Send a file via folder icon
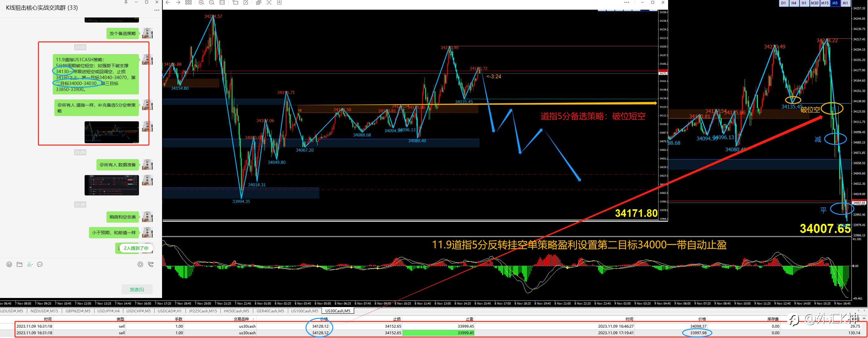This screenshot has height=338, width=868. point(20,265)
